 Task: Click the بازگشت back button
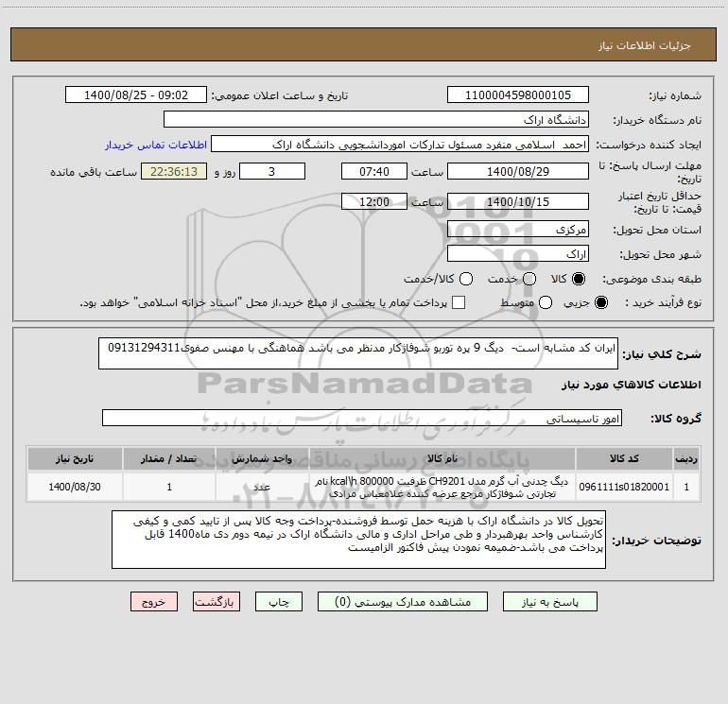(217, 602)
